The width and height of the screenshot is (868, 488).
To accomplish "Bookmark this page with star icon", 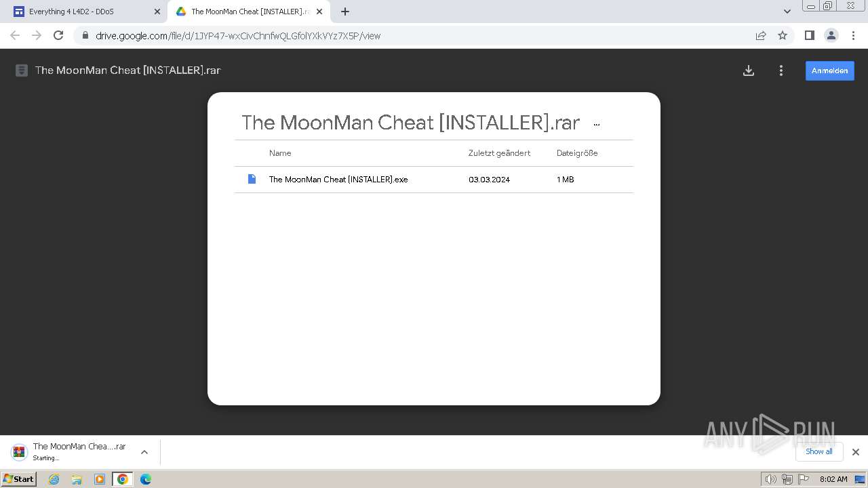I will (x=783, y=36).
